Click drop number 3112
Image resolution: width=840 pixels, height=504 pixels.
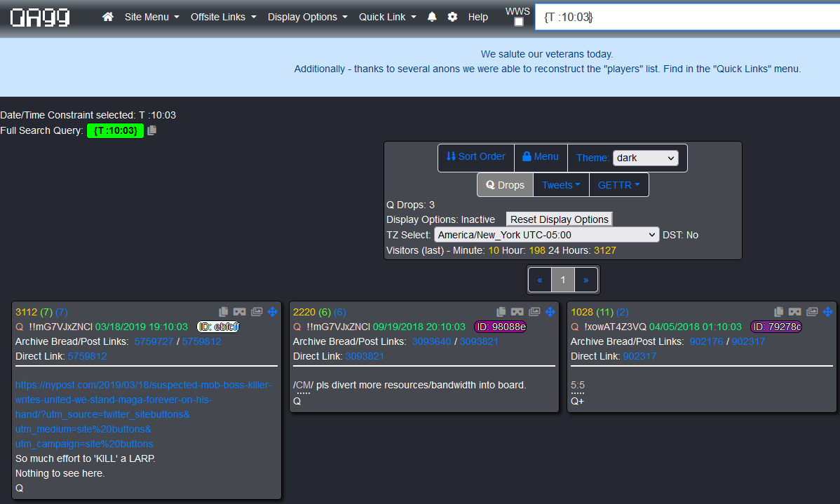tap(26, 312)
